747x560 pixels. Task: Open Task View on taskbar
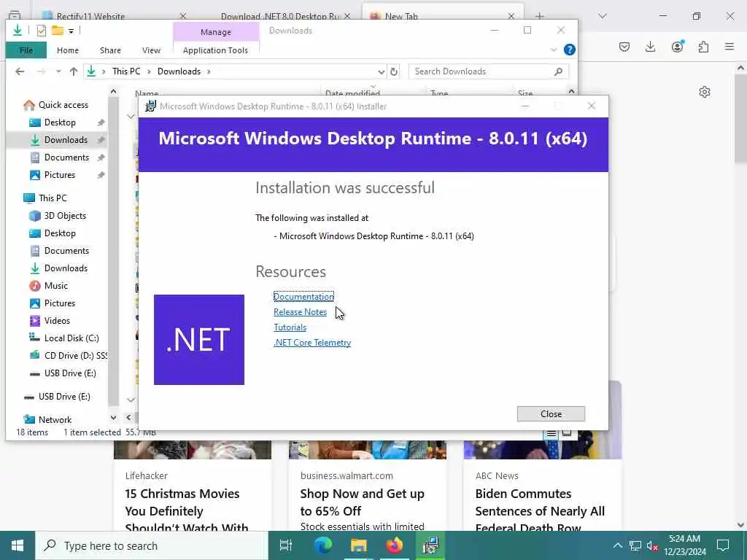click(x=286, y=545)
